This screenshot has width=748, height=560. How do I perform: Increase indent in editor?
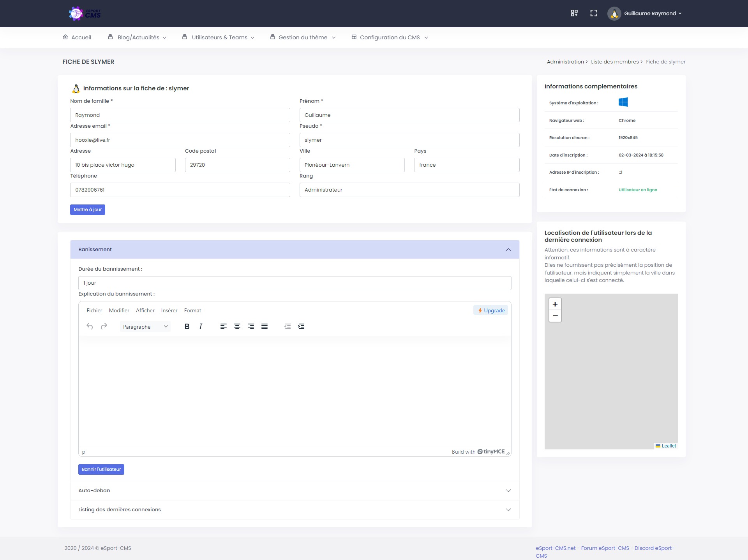pos(301,326)
